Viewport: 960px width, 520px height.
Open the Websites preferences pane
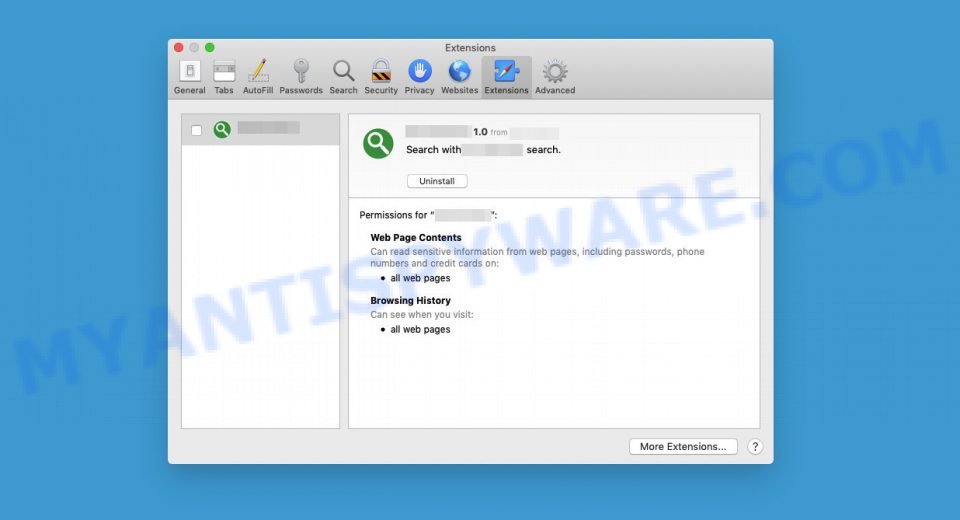coord(459,77)
